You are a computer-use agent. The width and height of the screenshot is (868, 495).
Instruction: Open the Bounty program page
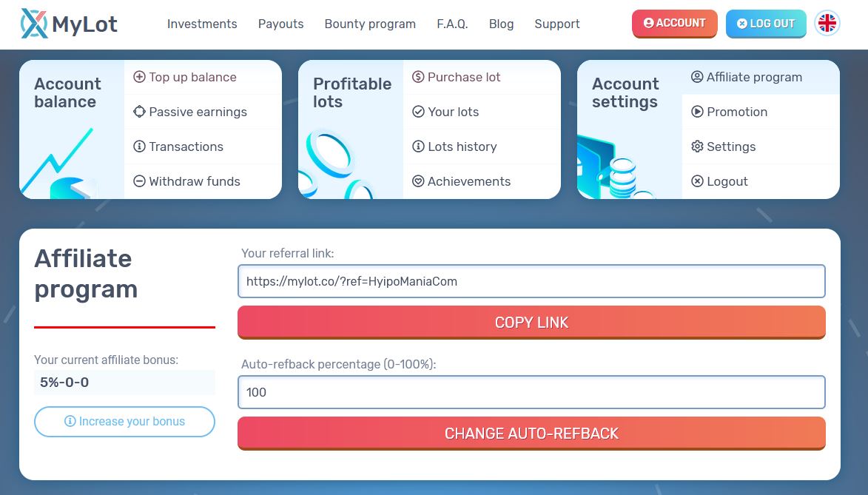[370, 24]
